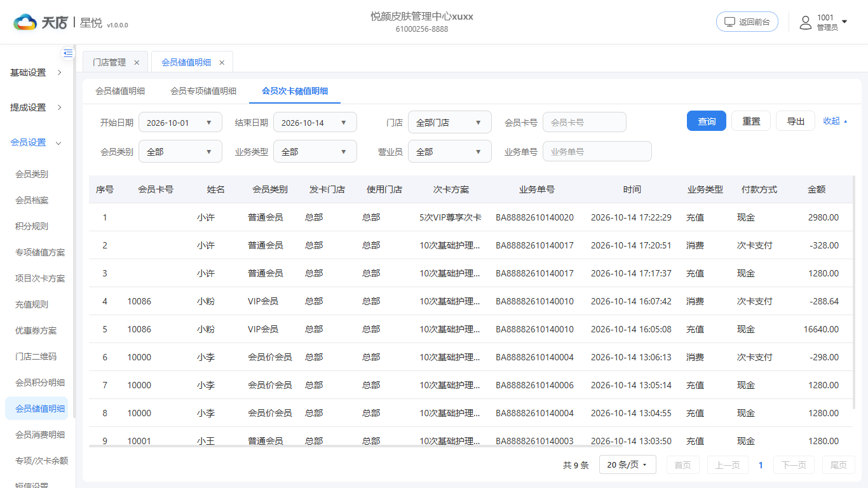Click business number BA88882610140020
Screen dimensions: 868x488
coord(534,217)
